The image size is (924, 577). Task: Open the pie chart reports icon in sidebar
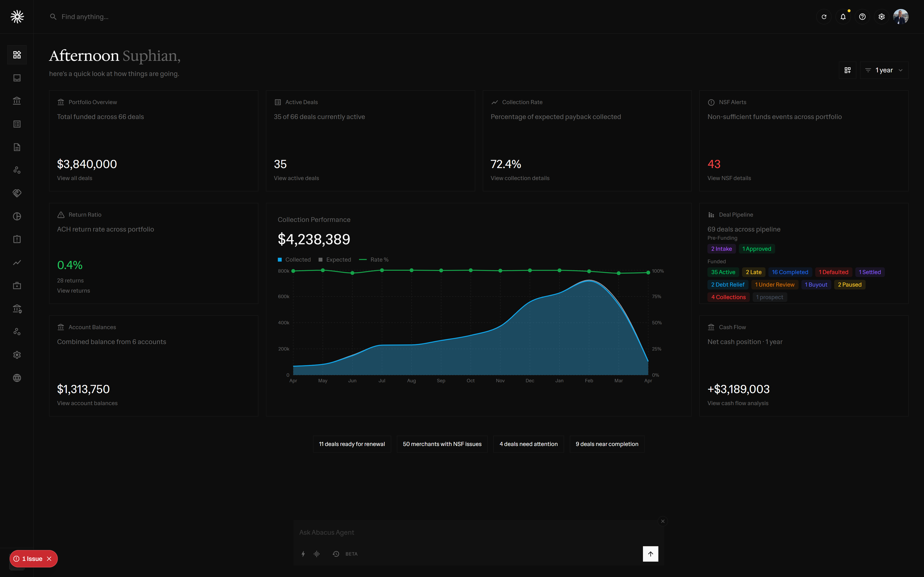pos(17,216)
